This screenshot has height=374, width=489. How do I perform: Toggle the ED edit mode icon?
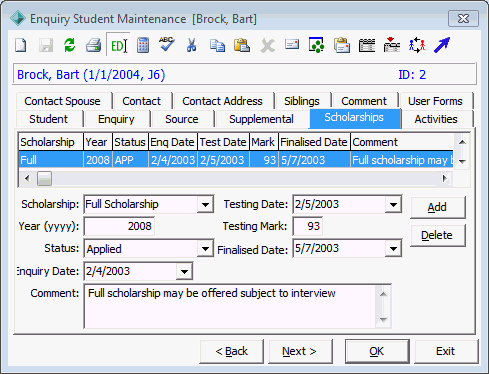(119, 45)
